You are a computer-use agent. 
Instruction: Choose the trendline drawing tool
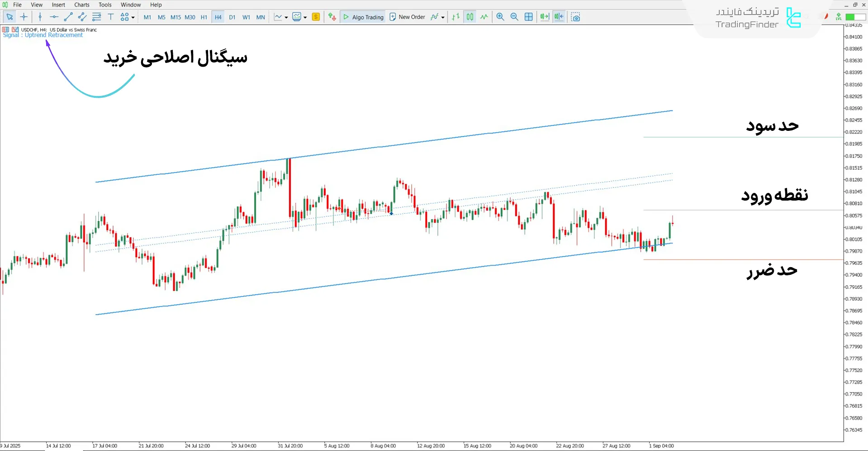[68, 17]
